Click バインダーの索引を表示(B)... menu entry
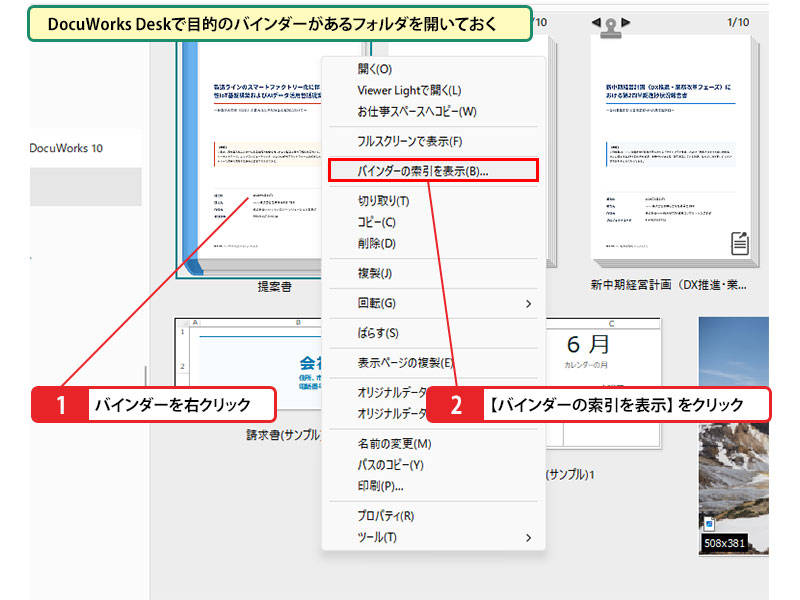 (x=433, y=170)
